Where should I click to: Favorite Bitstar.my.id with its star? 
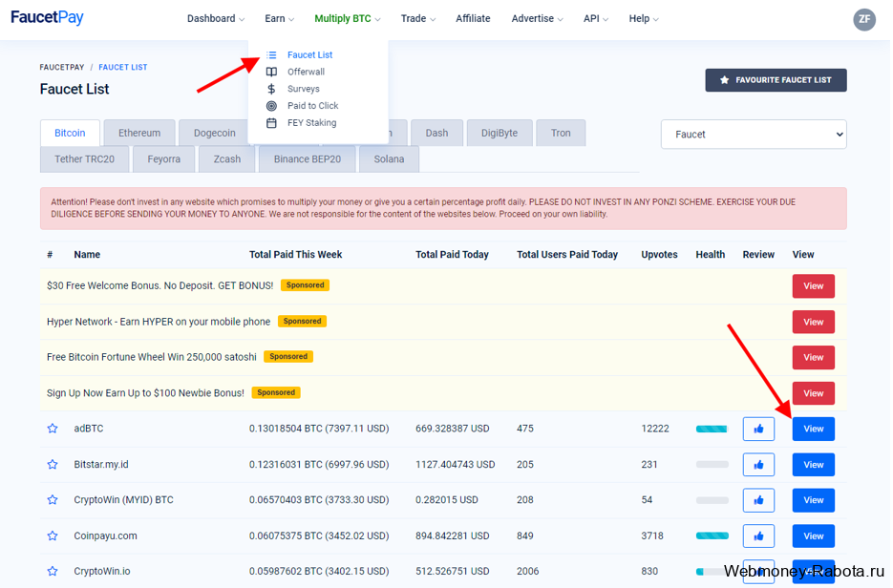(53, 464)
